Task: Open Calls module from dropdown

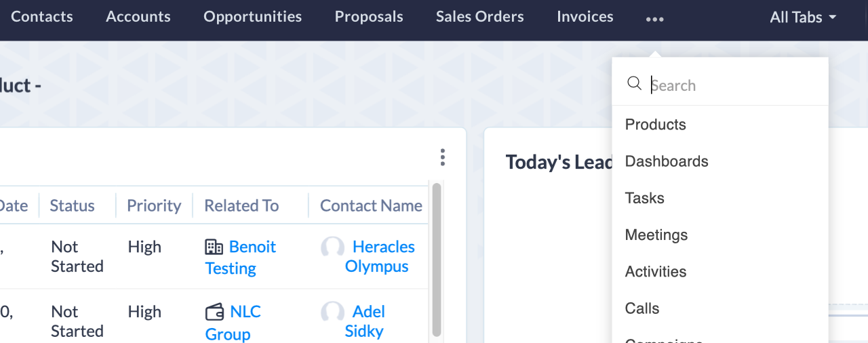Action: (642, 308)
